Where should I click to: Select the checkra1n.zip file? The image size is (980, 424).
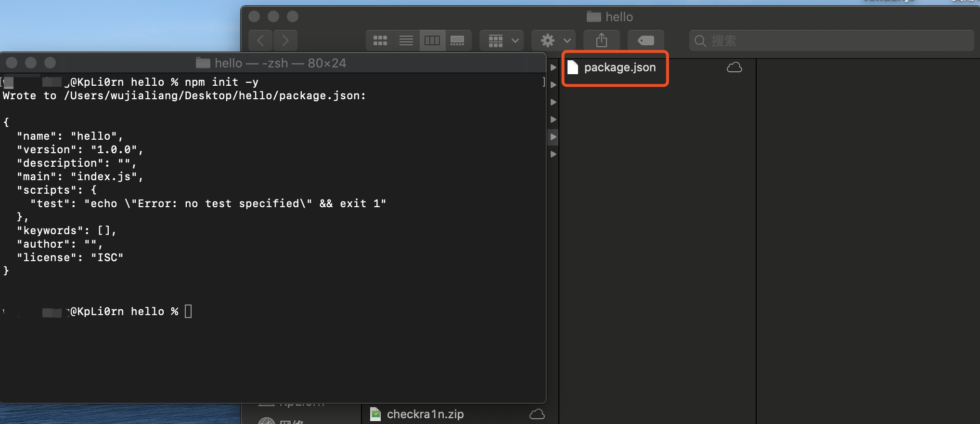click(425, 414)
